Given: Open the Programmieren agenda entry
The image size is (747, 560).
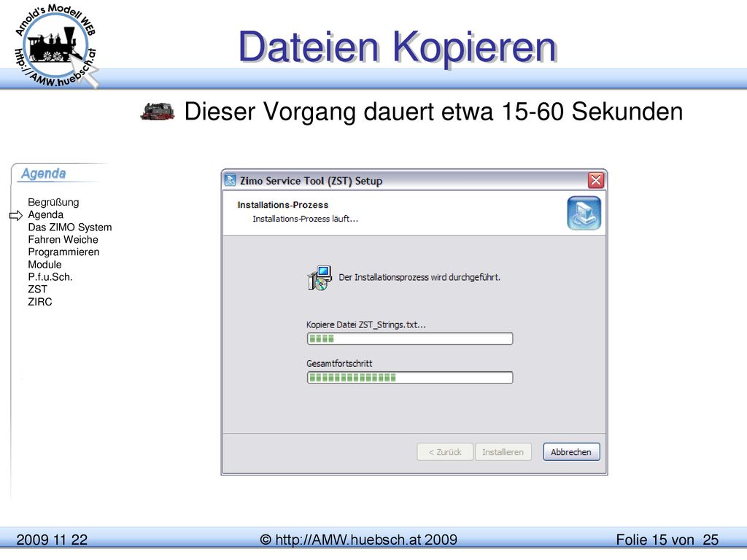Looking at the screenshot, I should click(x=63, y=252).
